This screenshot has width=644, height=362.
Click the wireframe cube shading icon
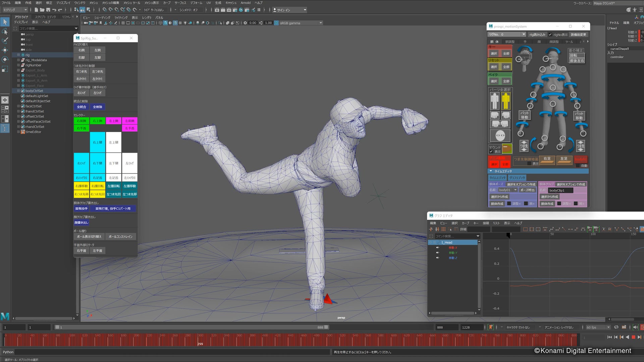pyautogui.click(x=160, y=23)
